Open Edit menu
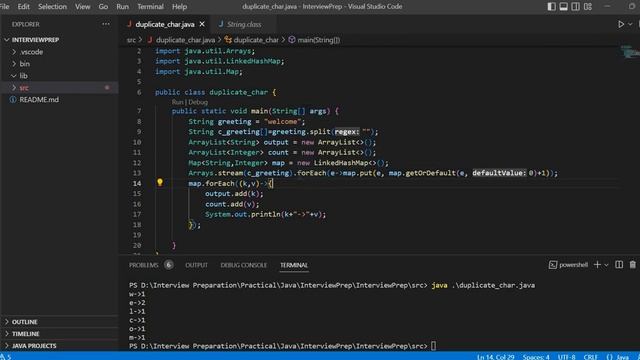The image size is (640, 360). point(23,7)
